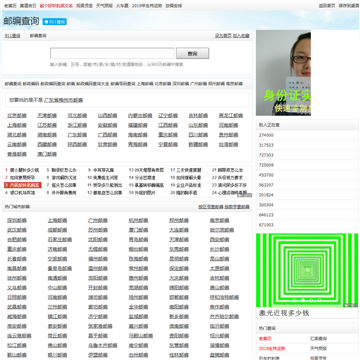Open 广东邮编 province link
Viewport: 360px width, 360px height.
tap(77, 135)
